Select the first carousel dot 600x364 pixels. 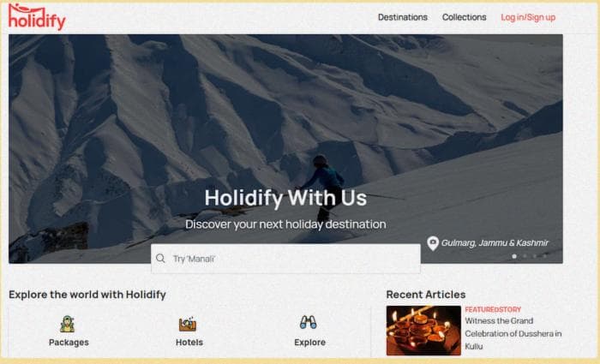coord(514,256)
